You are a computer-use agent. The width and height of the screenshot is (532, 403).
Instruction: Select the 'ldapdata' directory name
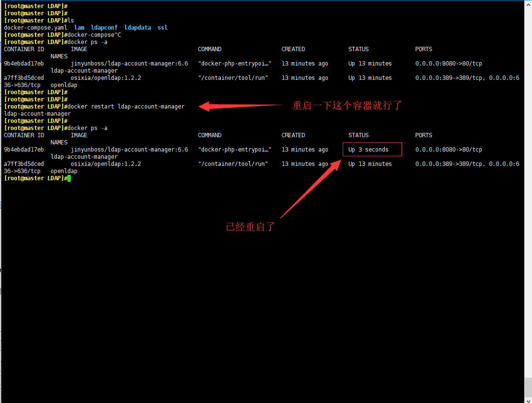pos(137,27)
